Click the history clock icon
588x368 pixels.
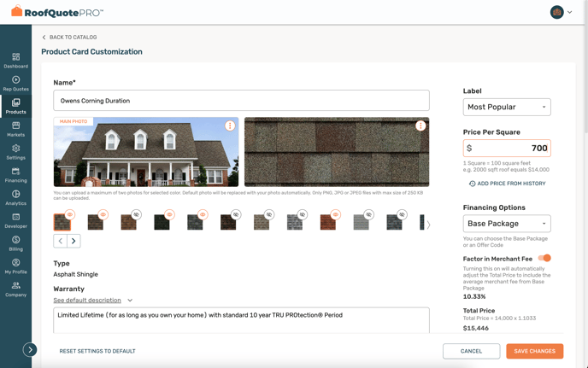pos(472,184)
